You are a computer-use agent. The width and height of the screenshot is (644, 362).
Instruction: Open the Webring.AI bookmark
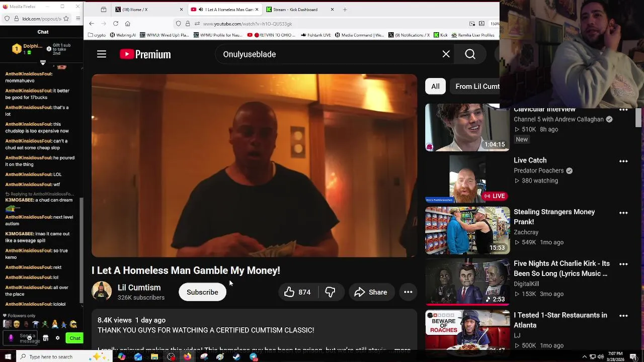[x=123, y=35]
